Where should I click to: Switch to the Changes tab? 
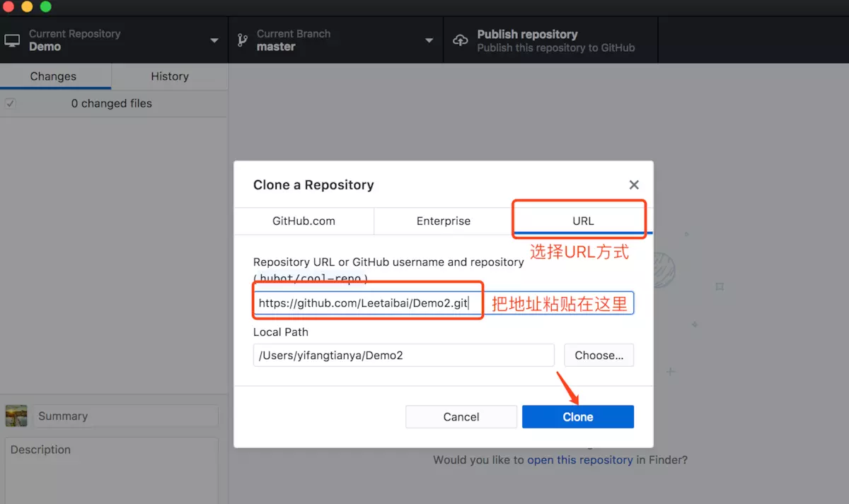tap(56, 76)
